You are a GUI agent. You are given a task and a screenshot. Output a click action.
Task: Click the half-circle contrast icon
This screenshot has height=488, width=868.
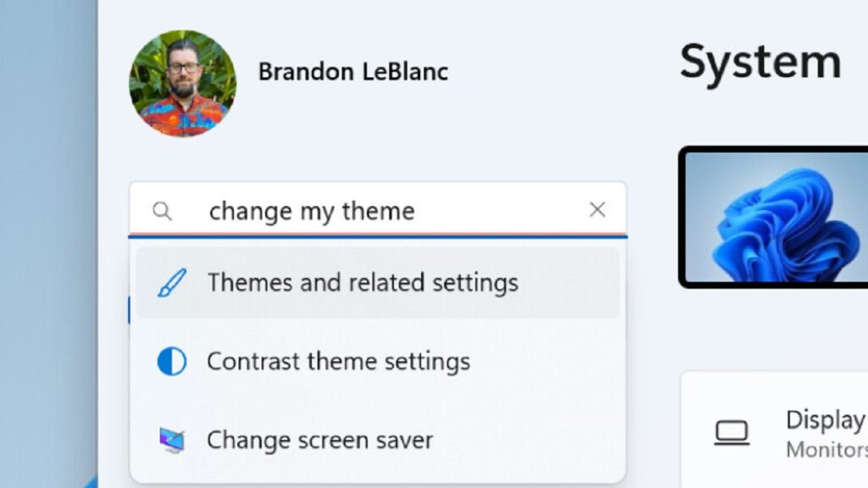171,362
